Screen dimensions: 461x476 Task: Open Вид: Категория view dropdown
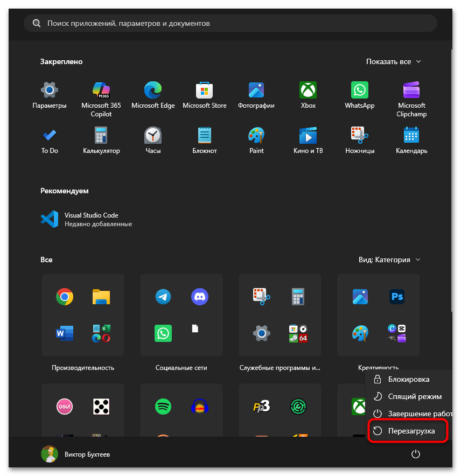click(389, 260)
